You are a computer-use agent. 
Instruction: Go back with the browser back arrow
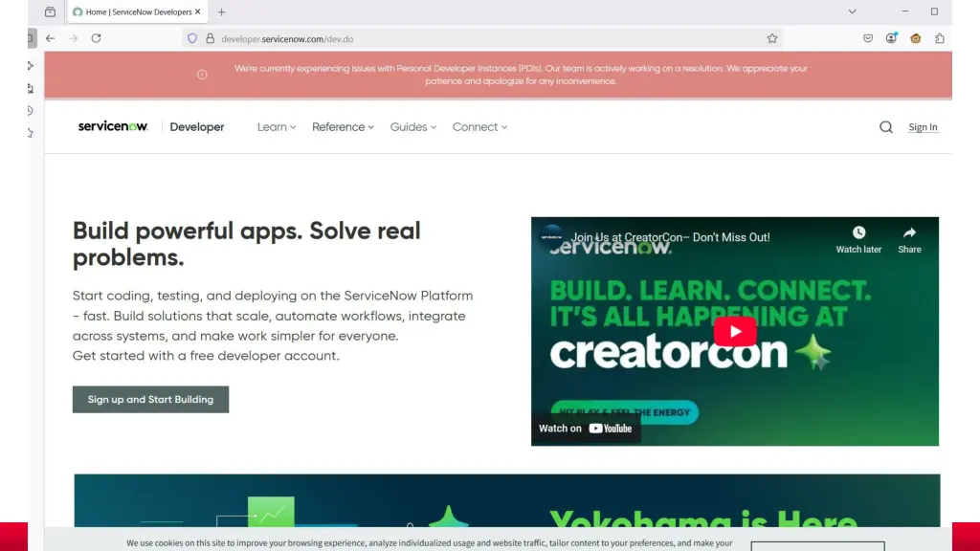pos(50,38)
